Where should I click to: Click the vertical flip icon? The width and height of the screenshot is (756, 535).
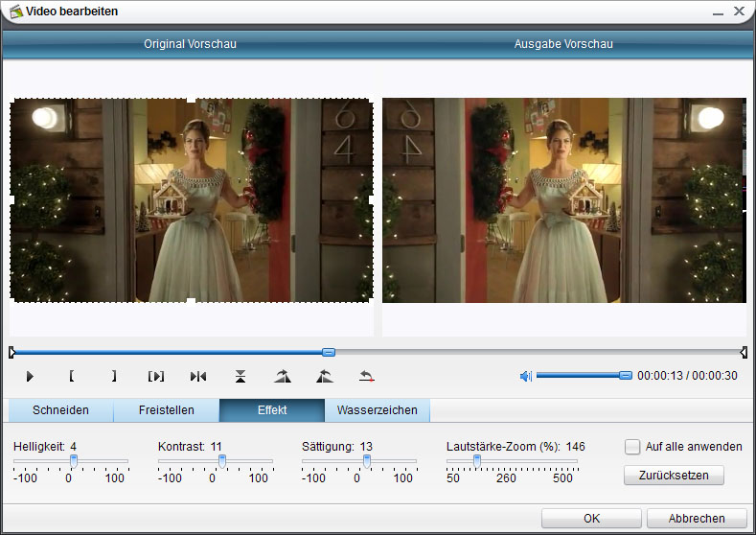click(241, 377)
